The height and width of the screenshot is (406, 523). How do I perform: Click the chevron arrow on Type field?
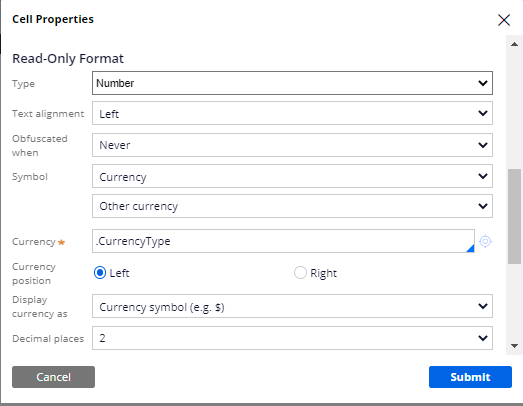coord(483,83)
